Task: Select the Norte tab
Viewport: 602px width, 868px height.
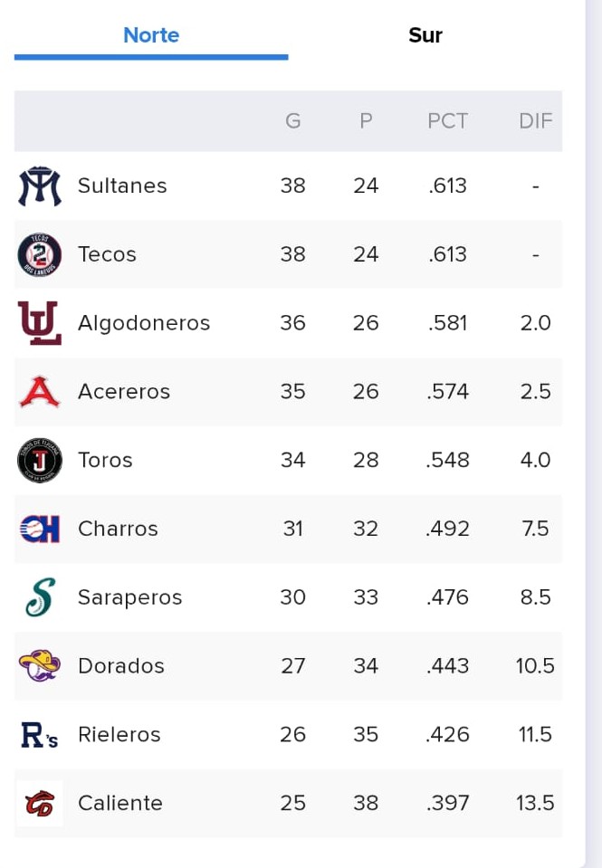Action: coord(151,35)
